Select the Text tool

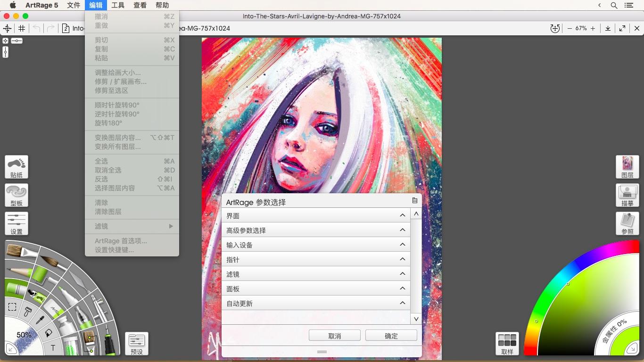(x=53, y=348)
